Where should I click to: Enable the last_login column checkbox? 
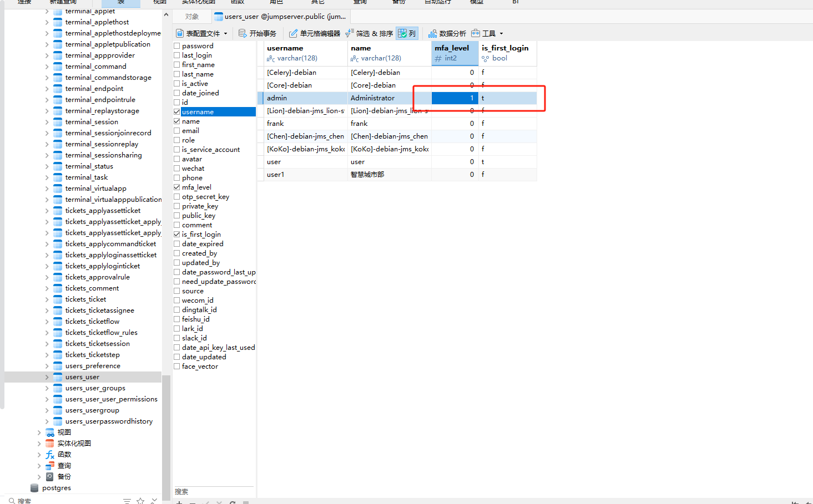[x=177, y=55]
